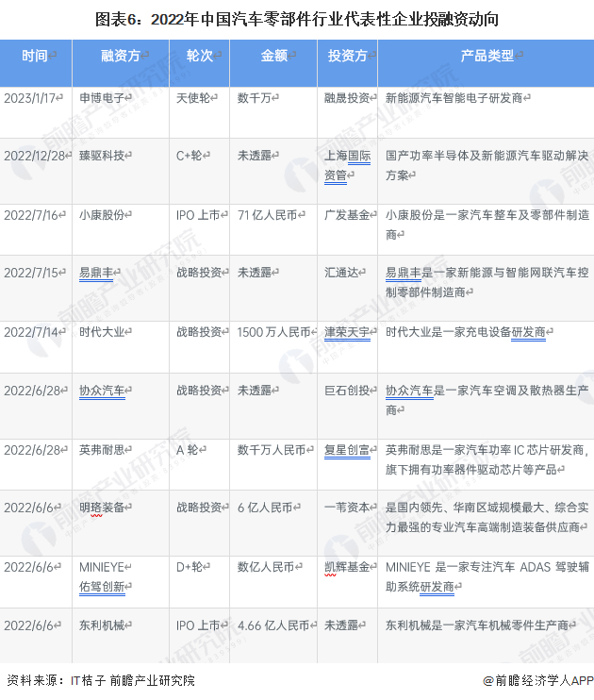Select the amount 数千万人民币
This screenshot has width=594, height=700.
[x=272, y=450]
